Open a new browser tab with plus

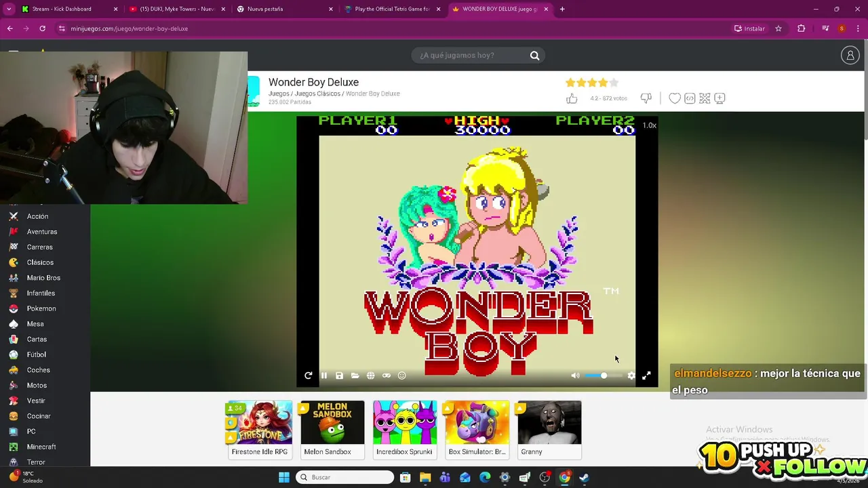pyautogui.click(x=562, y=9)
